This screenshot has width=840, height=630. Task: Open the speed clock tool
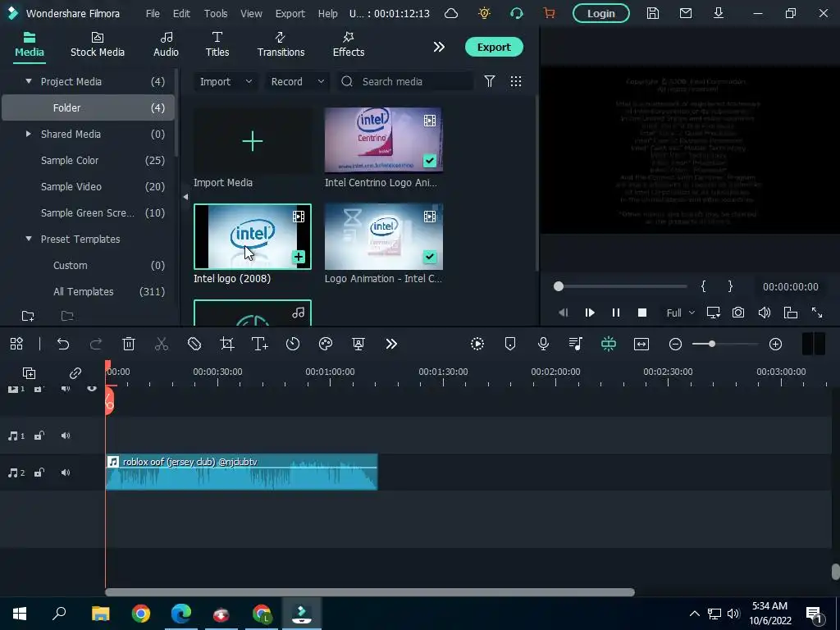293,344
